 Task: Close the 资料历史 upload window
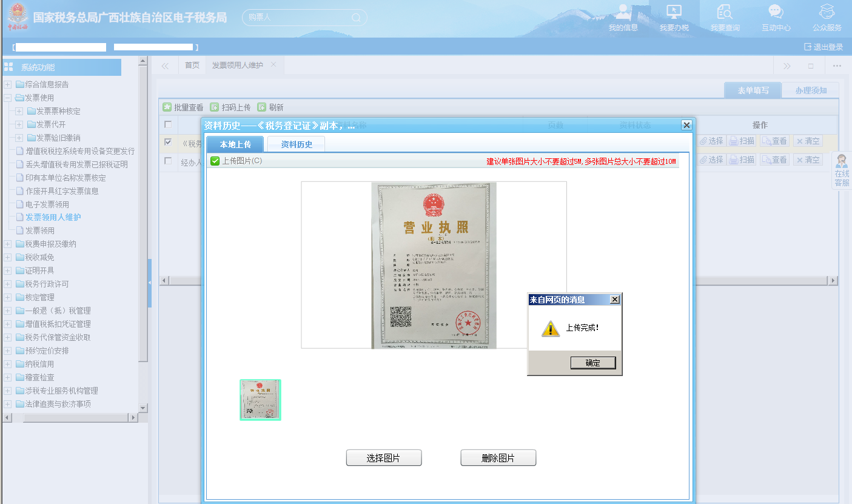click(x=686, y=125)
